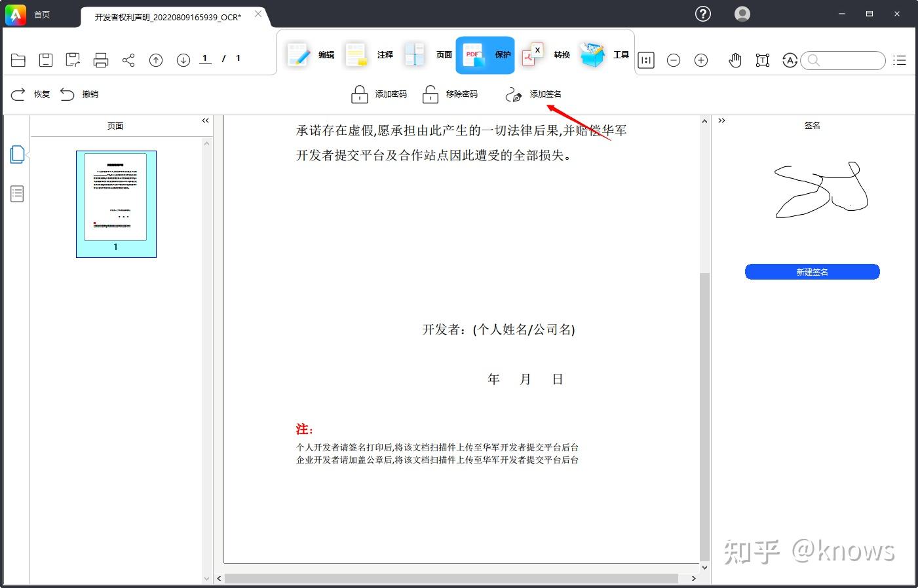Save the document with the floppy icon
Viewport: 918px width, 588px height.
tap(46, 60)
